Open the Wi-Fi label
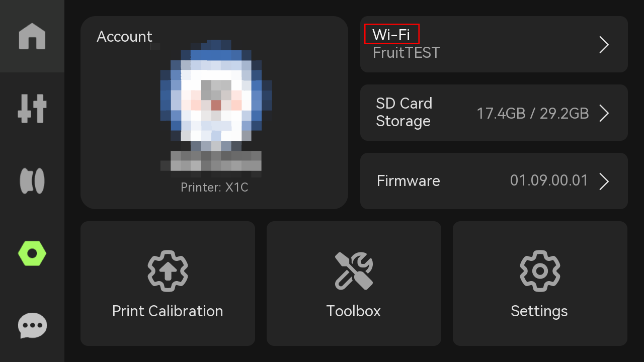The image size is (644, 362). (391, 35)
